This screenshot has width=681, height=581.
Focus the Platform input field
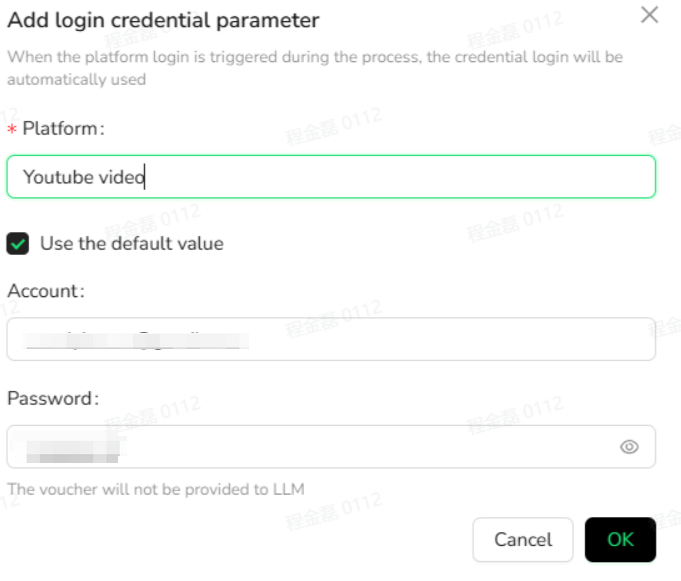point(331,177)
